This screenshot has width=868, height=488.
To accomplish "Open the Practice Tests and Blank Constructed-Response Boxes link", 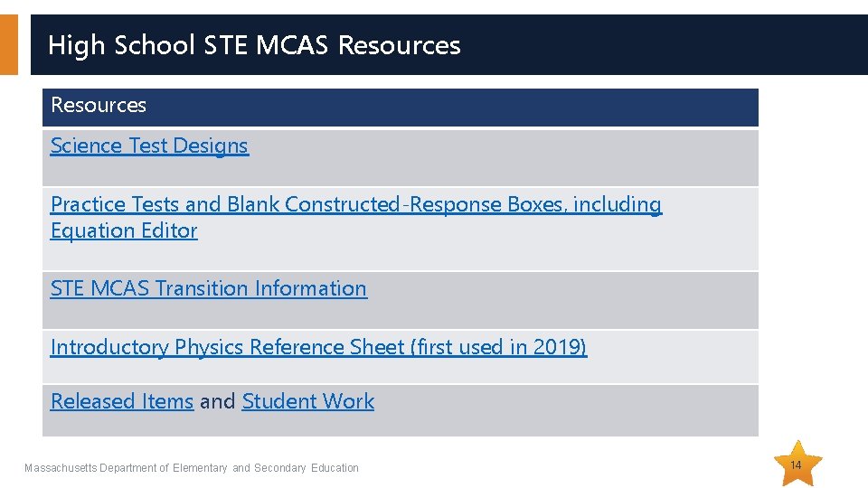I will tap(356, 204).
